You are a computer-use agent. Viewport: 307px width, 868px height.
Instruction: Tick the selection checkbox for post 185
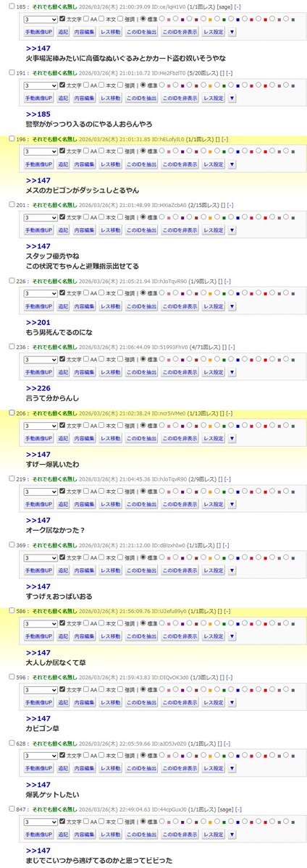[x=12, y=7]
